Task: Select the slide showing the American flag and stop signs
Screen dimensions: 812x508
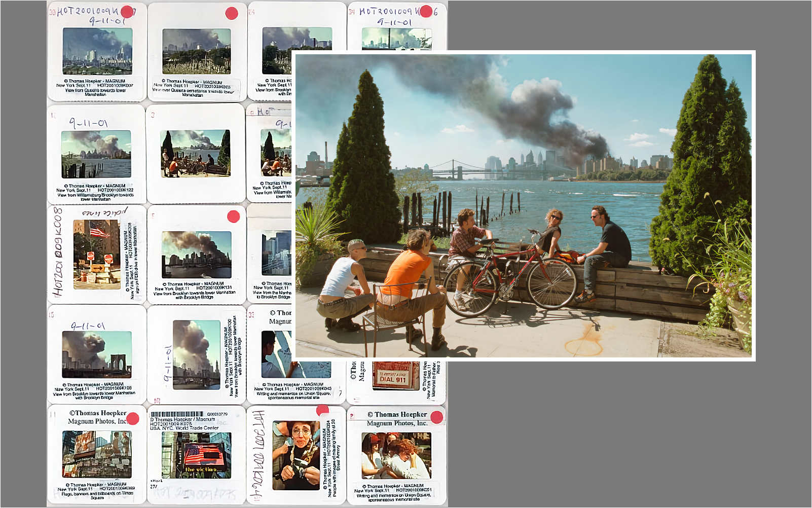Action: click(97, 254)
